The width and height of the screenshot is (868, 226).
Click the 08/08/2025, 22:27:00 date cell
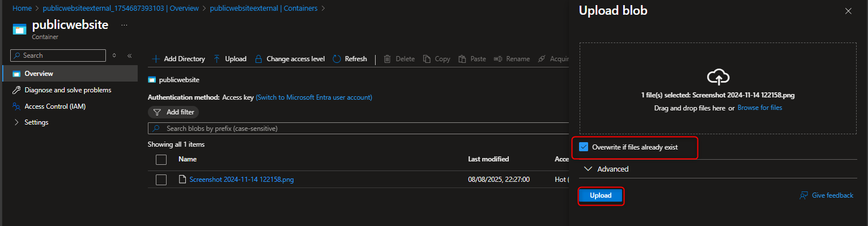(499, 180)
